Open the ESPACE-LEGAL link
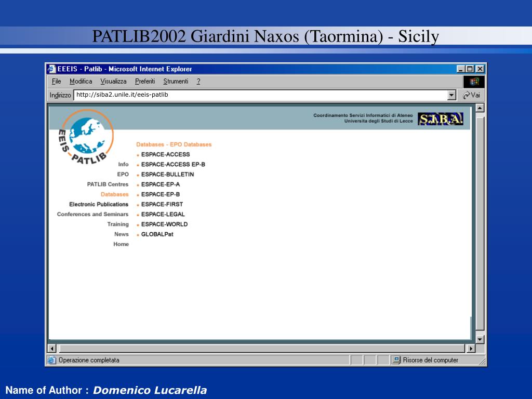The image size is (532, 399). pyautogui.click(x=163, y=215)
